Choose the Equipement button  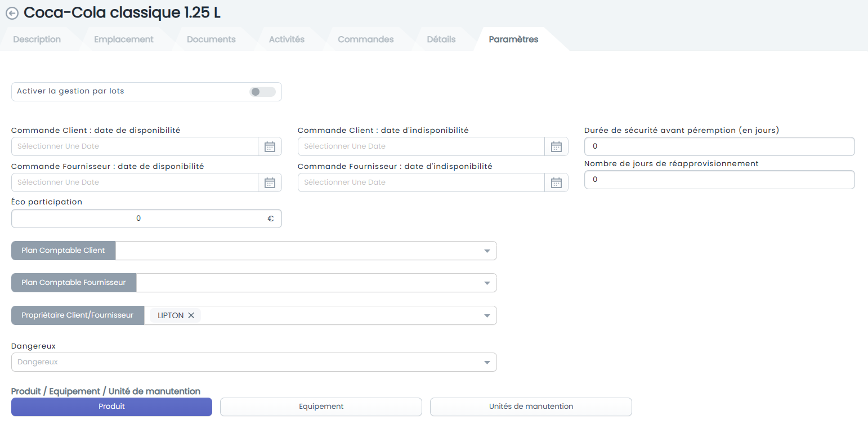pos(321,407)
